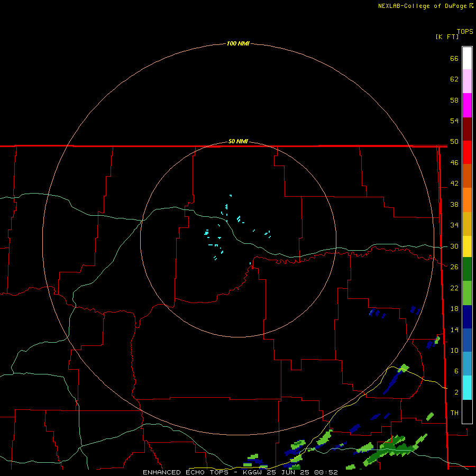The width and height of the screenshot is (476, 476).
Task: Click the "10" legend value
Action: [x=454, y=351]
